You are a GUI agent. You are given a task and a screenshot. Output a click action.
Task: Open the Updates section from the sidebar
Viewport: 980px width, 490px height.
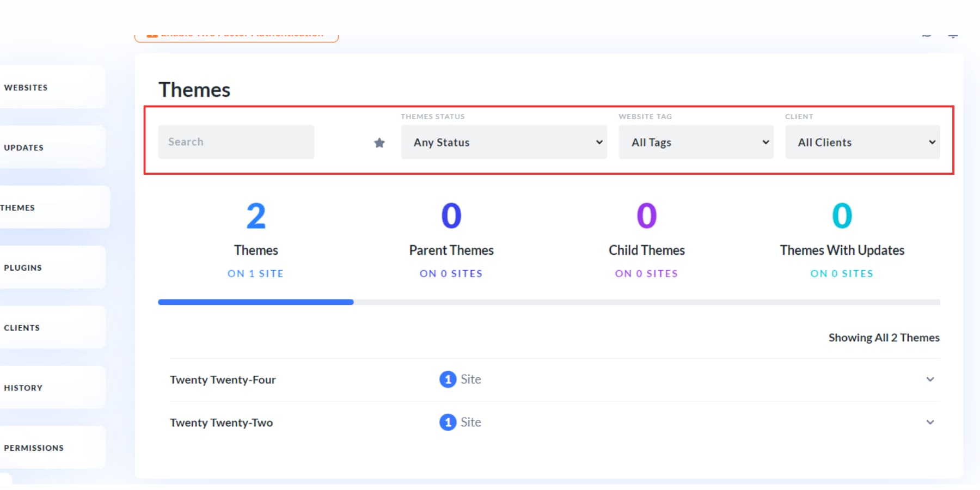click(x=24, y=147)
